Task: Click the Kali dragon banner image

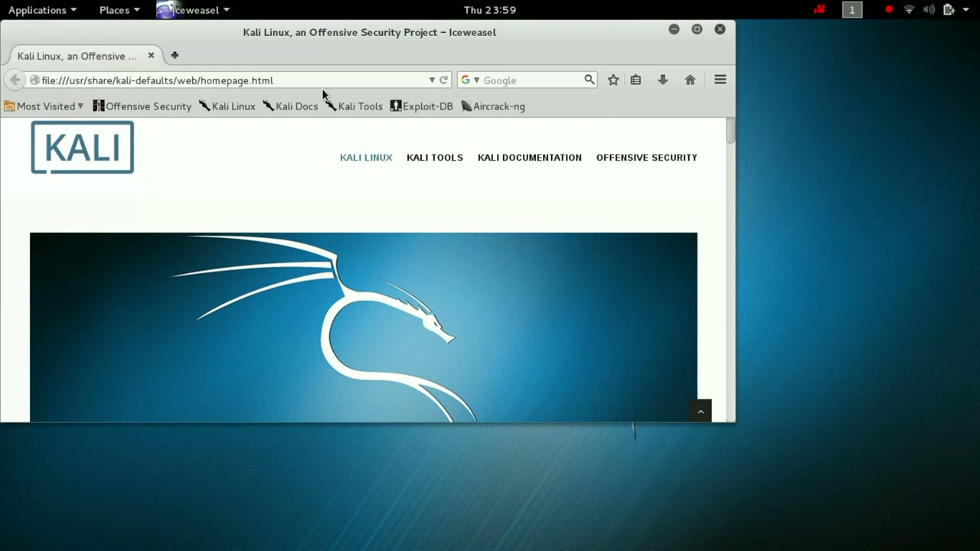Action: point(364,328)
